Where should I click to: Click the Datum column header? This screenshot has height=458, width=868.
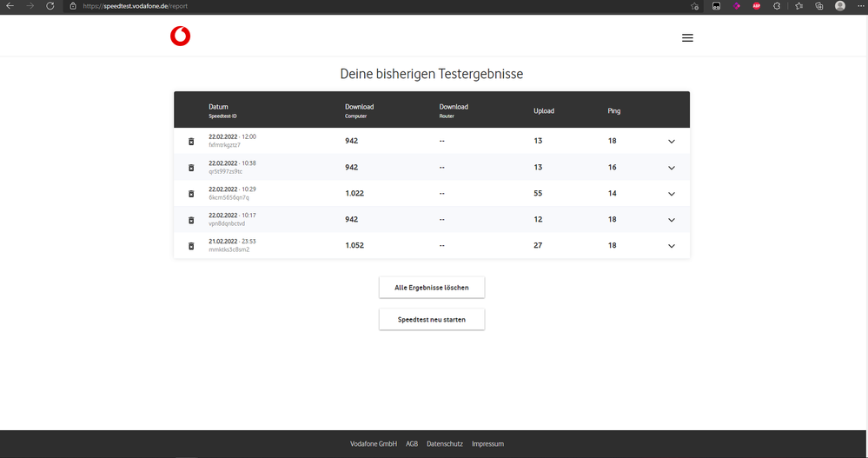[x=222, y=110]
